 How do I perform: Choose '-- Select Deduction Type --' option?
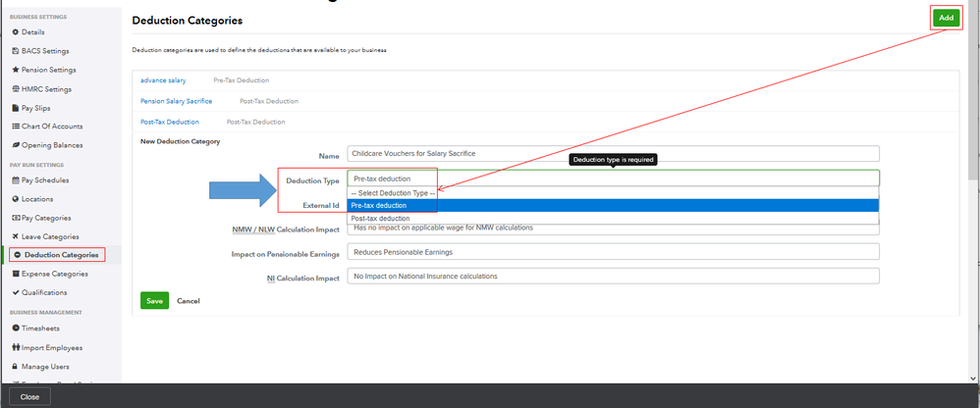[613, 193]
